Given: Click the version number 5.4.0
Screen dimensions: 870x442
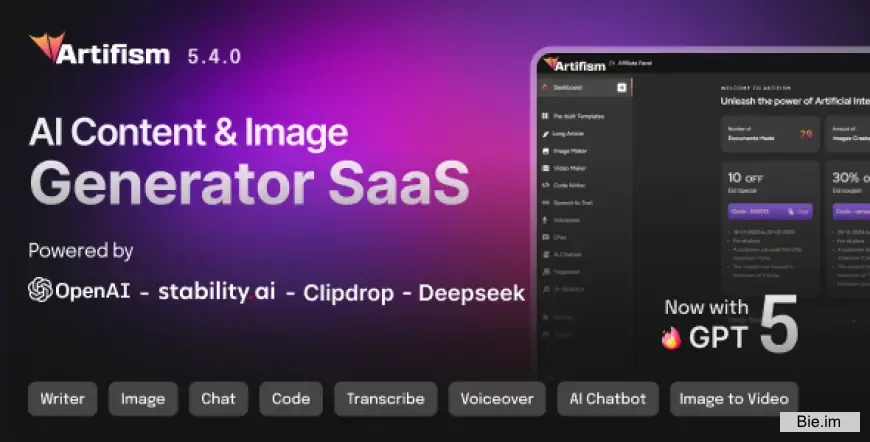Looking at the screenshot, I should pyautogui.click(x=214, y=57).
